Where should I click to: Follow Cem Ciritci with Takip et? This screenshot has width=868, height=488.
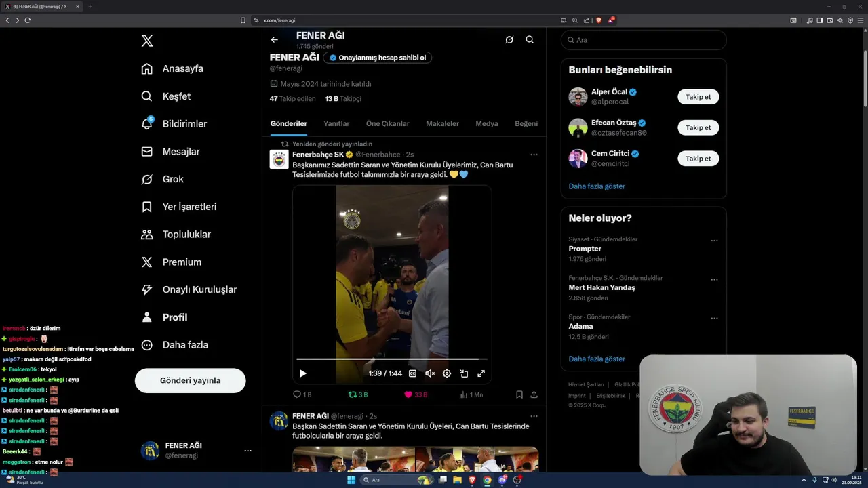click(698, 159)
